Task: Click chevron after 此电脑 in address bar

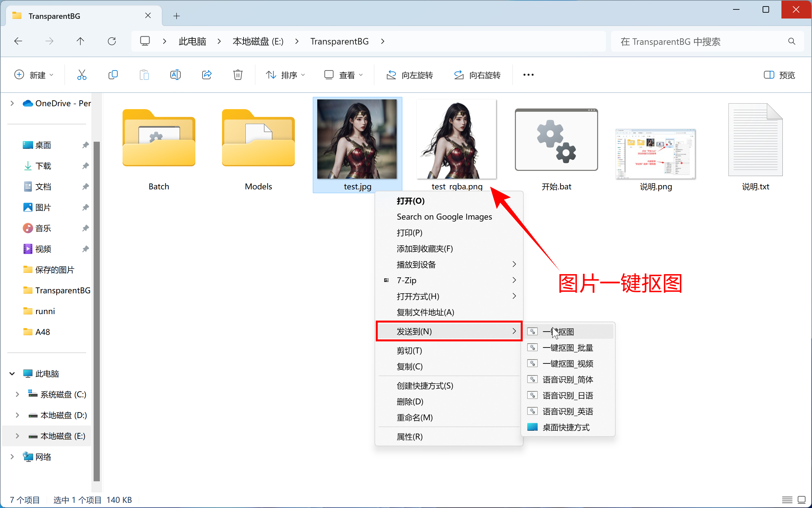Action: (x=219, y=41)
